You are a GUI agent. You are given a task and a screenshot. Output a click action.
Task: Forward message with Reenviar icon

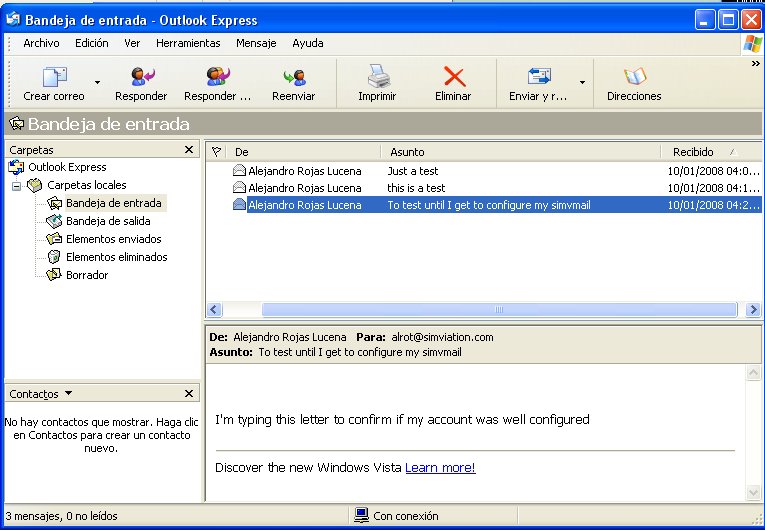(x=293, y=77)
